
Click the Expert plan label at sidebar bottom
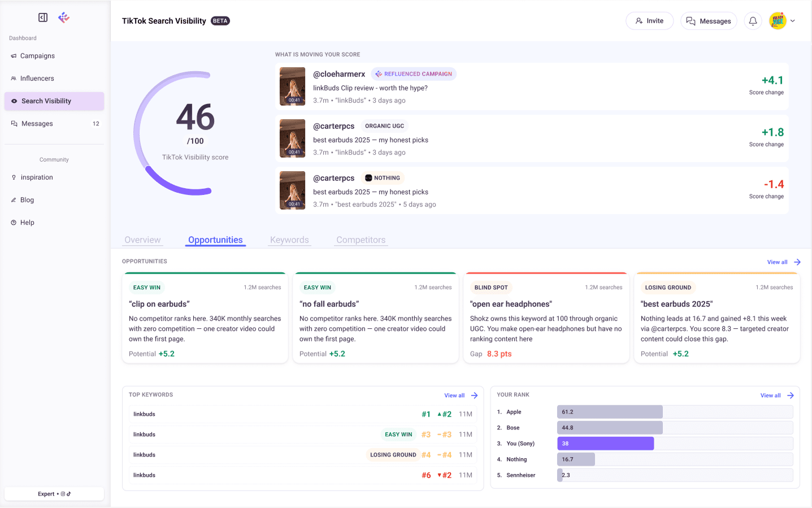coord(54,494)
